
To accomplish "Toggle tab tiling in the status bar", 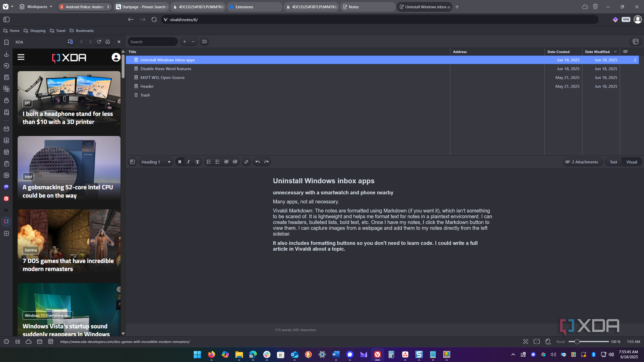I will tap(537, 342).
